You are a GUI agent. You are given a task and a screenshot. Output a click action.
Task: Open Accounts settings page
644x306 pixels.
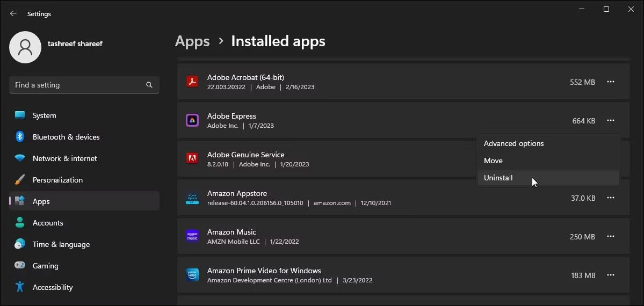click(x=84, y=223)
